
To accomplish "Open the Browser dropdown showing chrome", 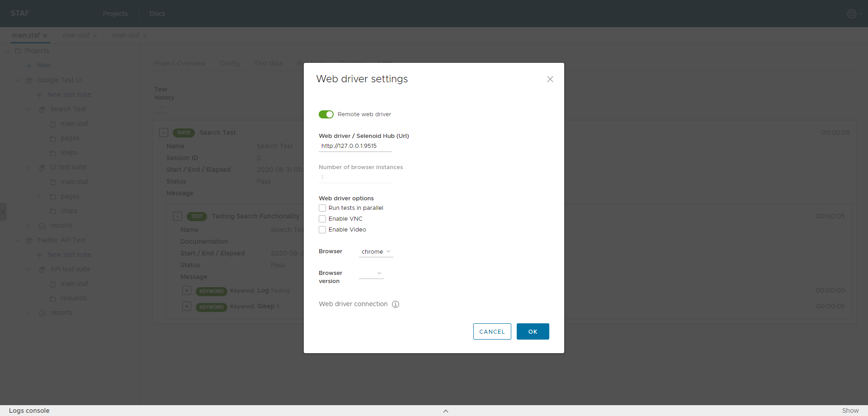I will click(x=376, y=252).
